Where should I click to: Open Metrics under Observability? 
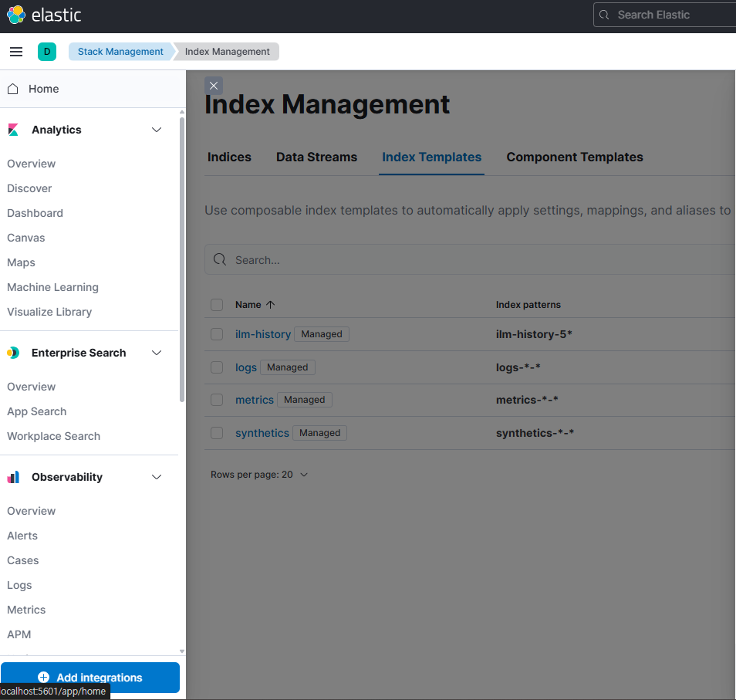(27, 610)
